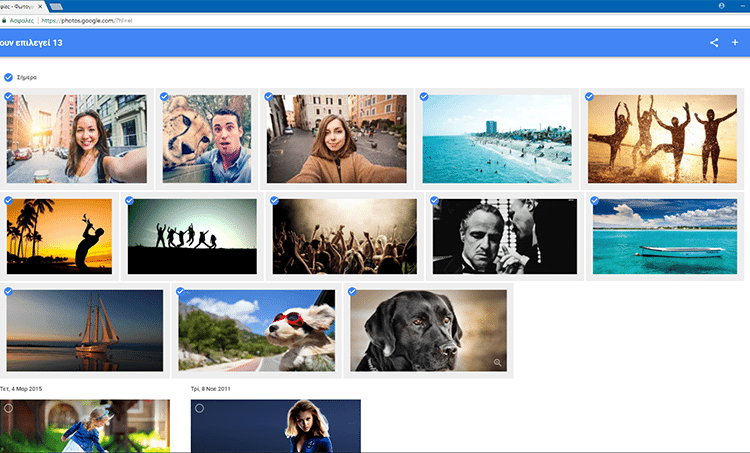Deselect the woman street selfie photo checkmark
Screen dimensions: 750x453
point(8,97)
